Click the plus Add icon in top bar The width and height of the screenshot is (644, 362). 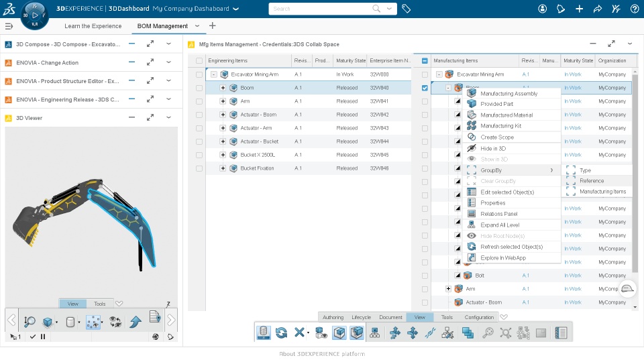coord(579,9)
